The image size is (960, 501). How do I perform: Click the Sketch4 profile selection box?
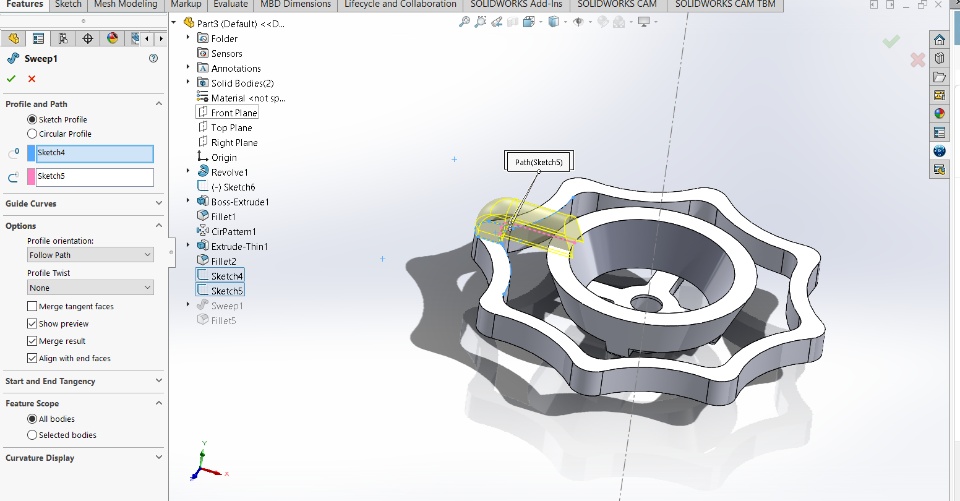click(x=95, y=153)
